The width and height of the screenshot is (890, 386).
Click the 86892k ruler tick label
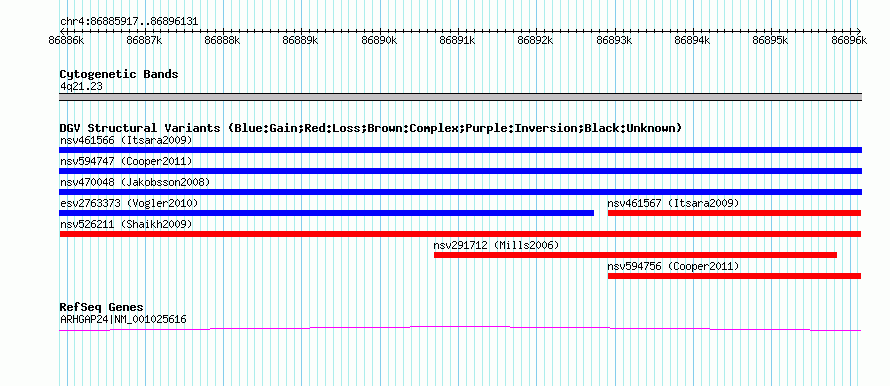pos(536,40)
